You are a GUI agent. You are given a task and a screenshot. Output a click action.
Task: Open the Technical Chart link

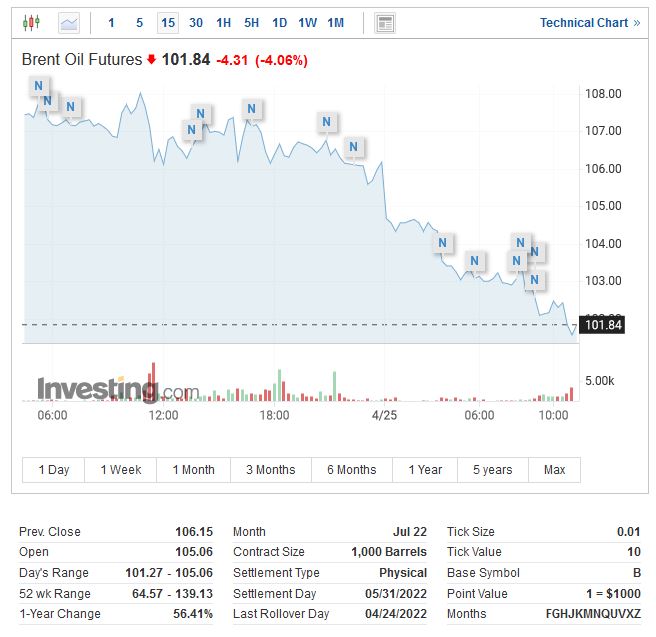coord(584,22)
